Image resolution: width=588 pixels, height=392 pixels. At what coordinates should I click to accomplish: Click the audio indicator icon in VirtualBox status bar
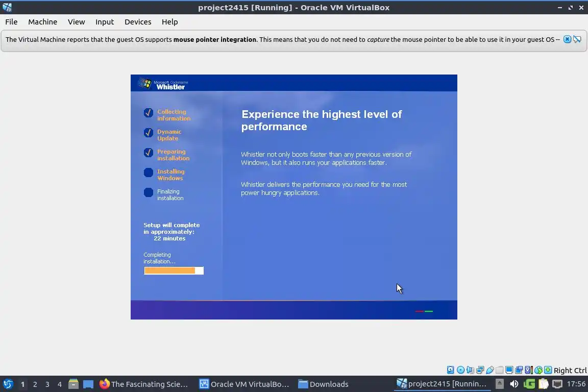point(470,370)
